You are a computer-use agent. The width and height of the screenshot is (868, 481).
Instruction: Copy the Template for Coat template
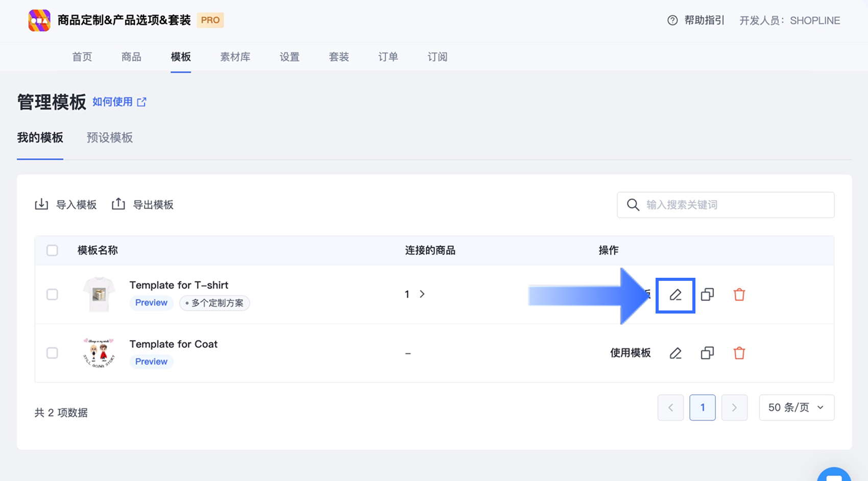[707, 353]
